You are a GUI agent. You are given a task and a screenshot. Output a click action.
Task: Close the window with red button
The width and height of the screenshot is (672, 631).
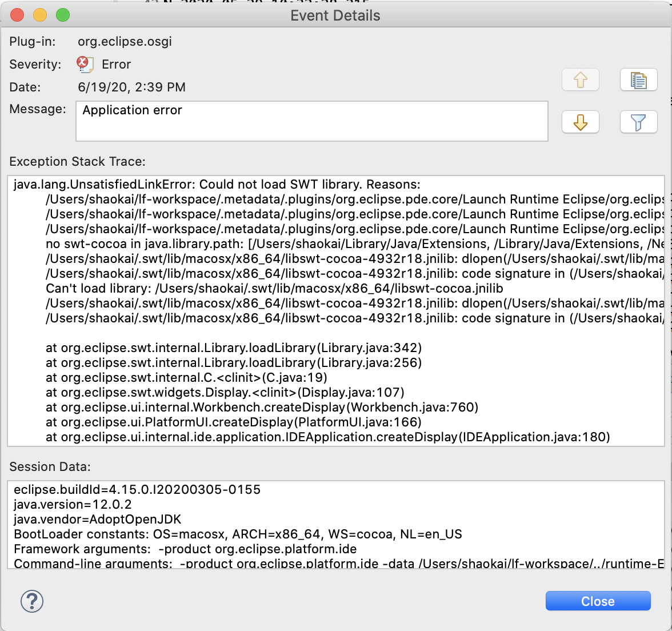(17, 15)
